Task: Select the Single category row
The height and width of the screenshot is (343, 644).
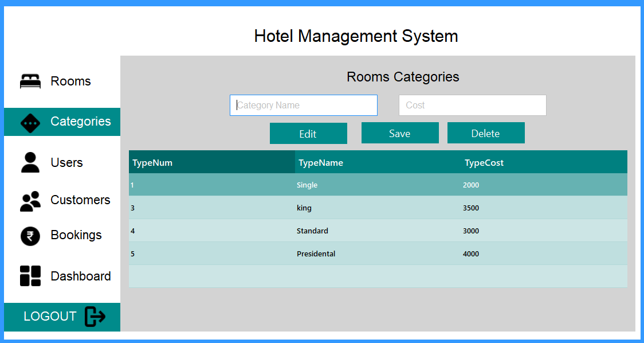Action: coord(378,184)
